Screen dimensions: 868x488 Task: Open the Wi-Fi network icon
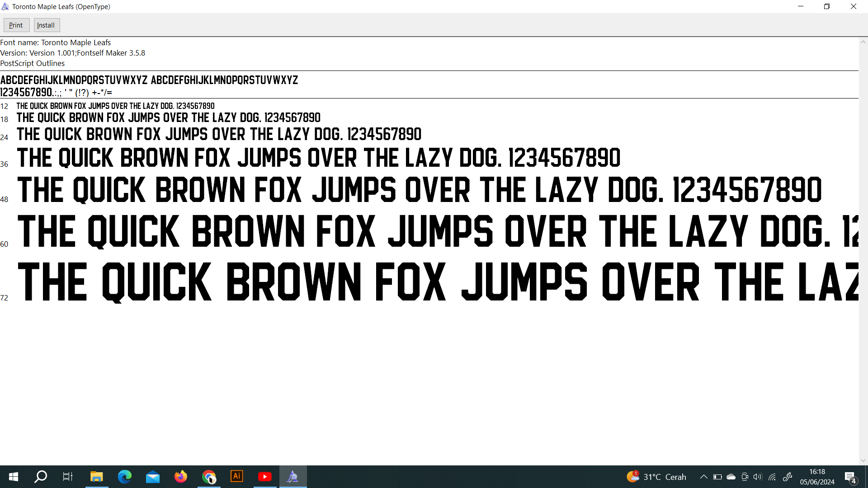[772, 477]
